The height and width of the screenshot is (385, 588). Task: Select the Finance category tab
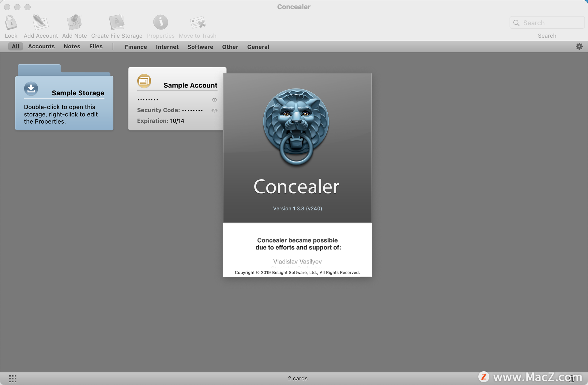[136, 47]
